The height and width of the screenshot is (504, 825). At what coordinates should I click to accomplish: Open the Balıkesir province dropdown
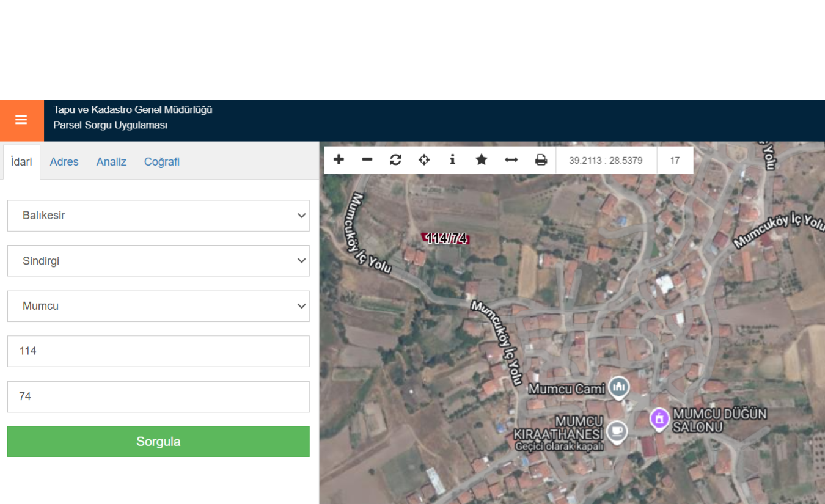coord(158,216)
